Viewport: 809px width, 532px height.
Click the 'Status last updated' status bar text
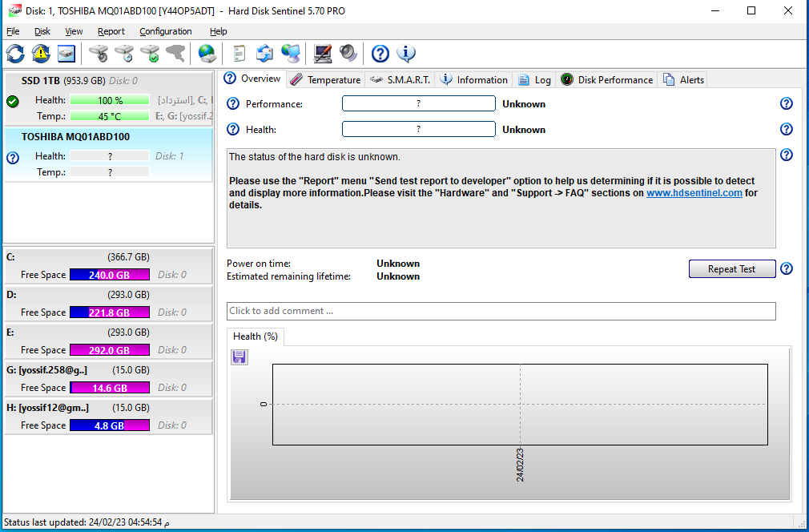87,522
